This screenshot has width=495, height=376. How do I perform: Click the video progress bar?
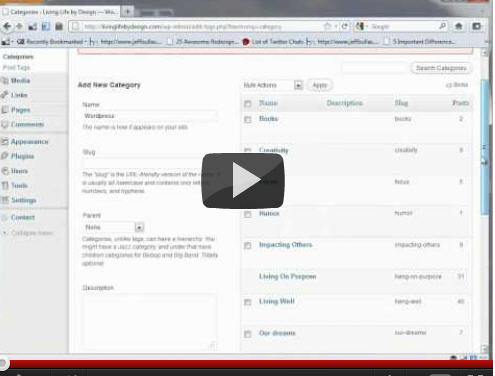(x=247, y=364)
